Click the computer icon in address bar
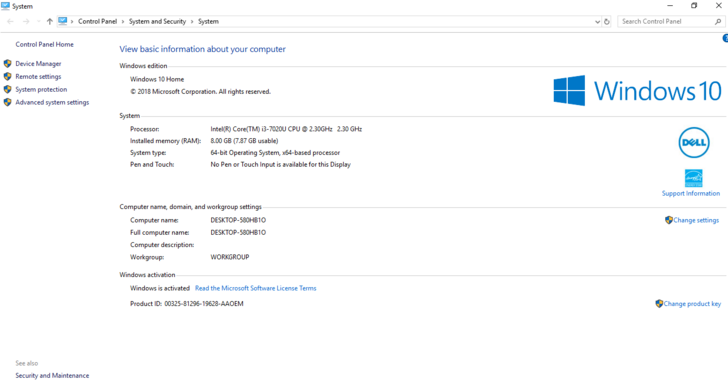Screen dimensions: 728x389 (63, 21)
